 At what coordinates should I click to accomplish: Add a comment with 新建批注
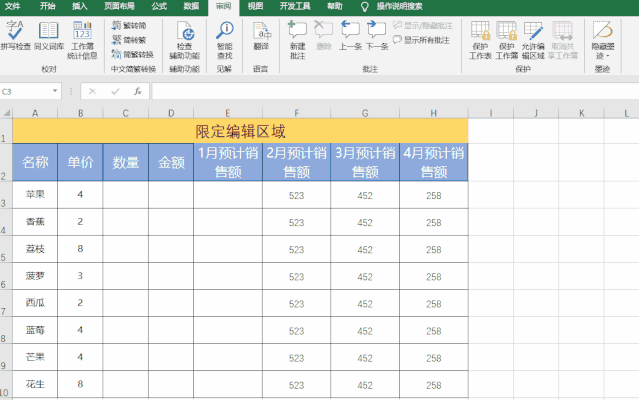297,40
